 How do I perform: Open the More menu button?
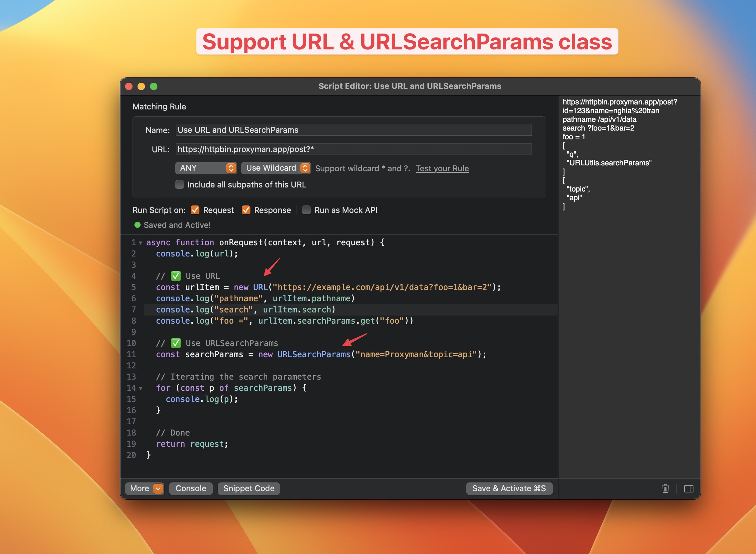pos(145,489)
